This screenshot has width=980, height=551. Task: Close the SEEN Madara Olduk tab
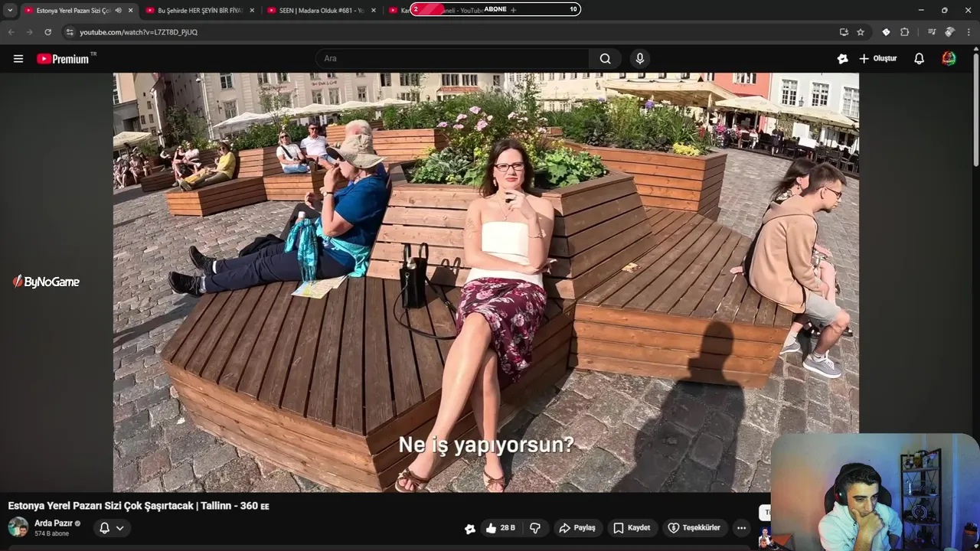pos(374,10)
